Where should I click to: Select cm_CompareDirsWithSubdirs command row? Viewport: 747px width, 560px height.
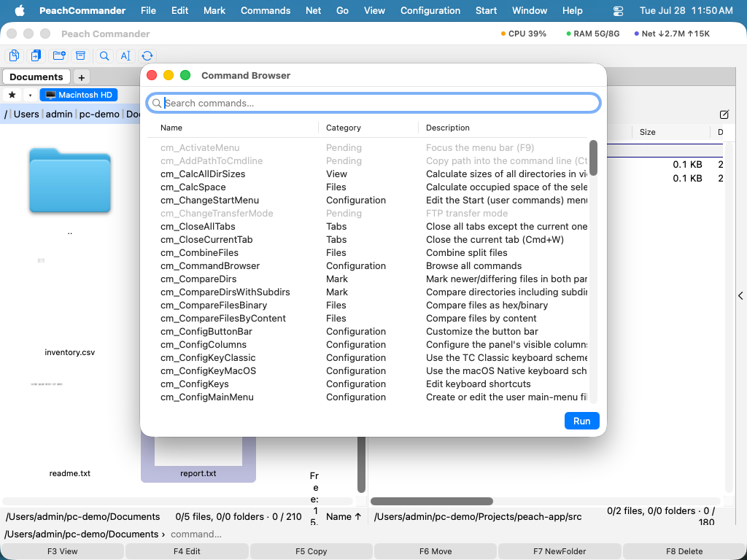[x=368, y=292]
